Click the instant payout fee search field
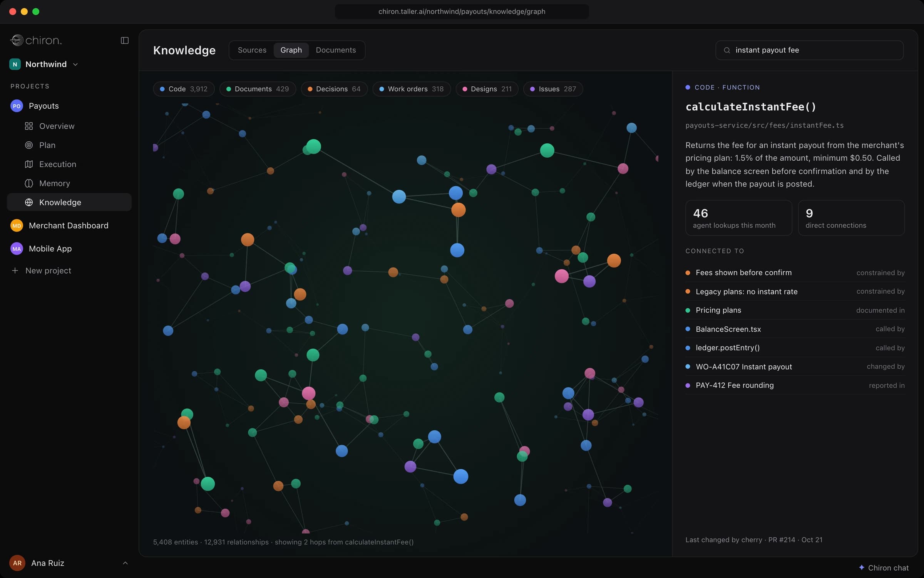This screenshot has width=924, height=578. coord(809,50)
